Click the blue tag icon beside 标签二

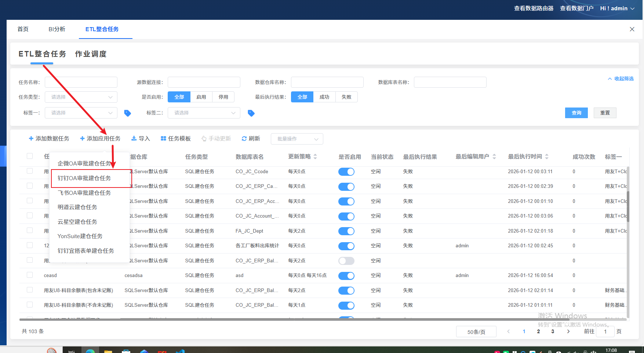coord(251,113)
